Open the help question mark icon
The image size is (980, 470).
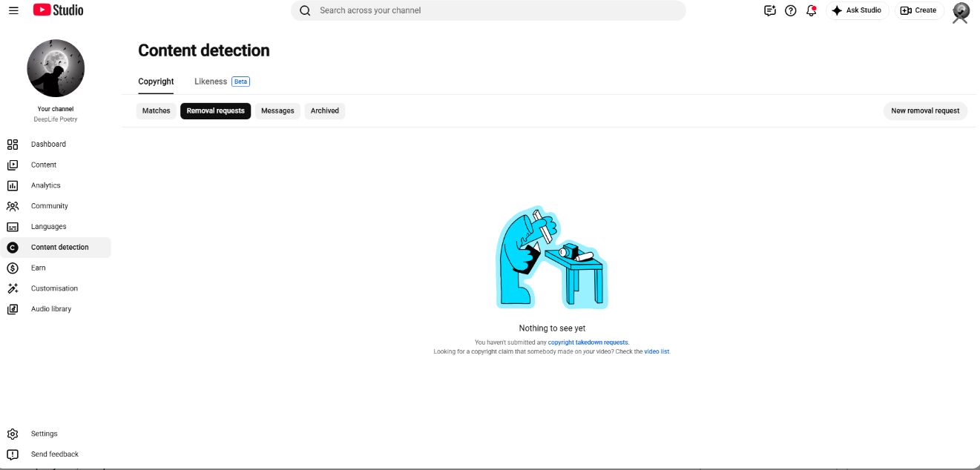[x=791, y=10]
